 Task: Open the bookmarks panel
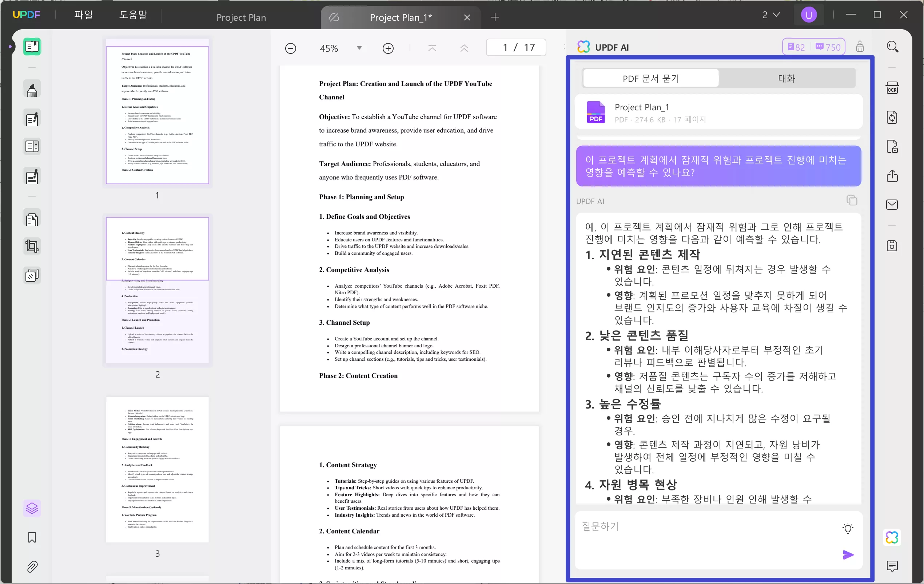pos(32,537)
